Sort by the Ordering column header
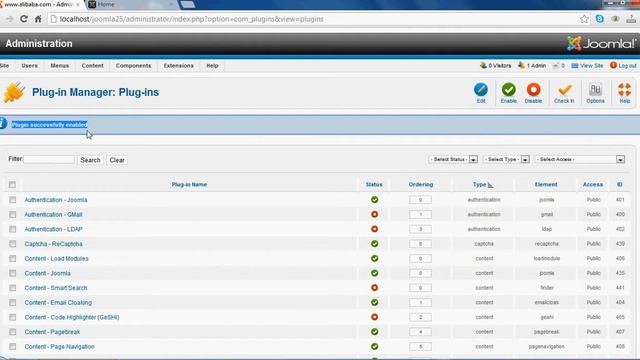The width and height of the screenshot is (640, 360). click(421, 184)
